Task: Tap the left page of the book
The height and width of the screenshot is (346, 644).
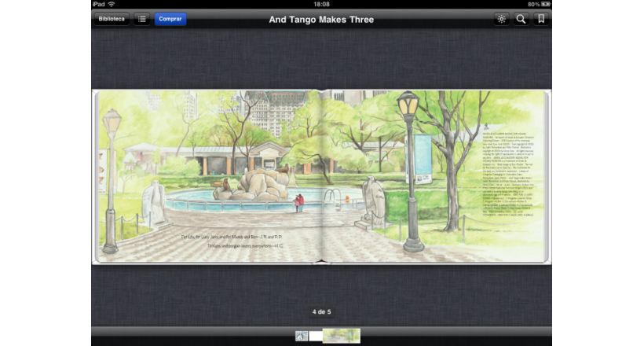Action: point(208,176)
